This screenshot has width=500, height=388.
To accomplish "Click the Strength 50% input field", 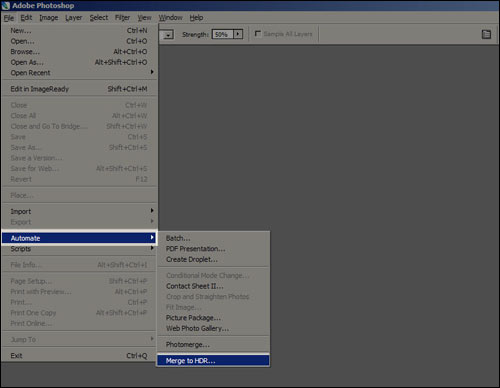I will tap(223, 34).
